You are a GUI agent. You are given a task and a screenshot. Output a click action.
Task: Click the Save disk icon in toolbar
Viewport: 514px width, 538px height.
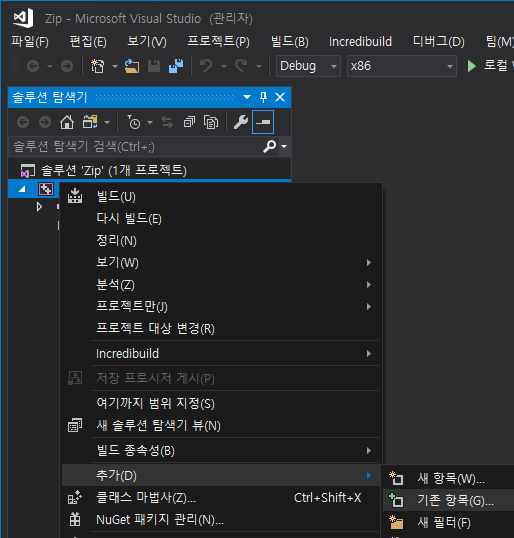tap(154, 66)
